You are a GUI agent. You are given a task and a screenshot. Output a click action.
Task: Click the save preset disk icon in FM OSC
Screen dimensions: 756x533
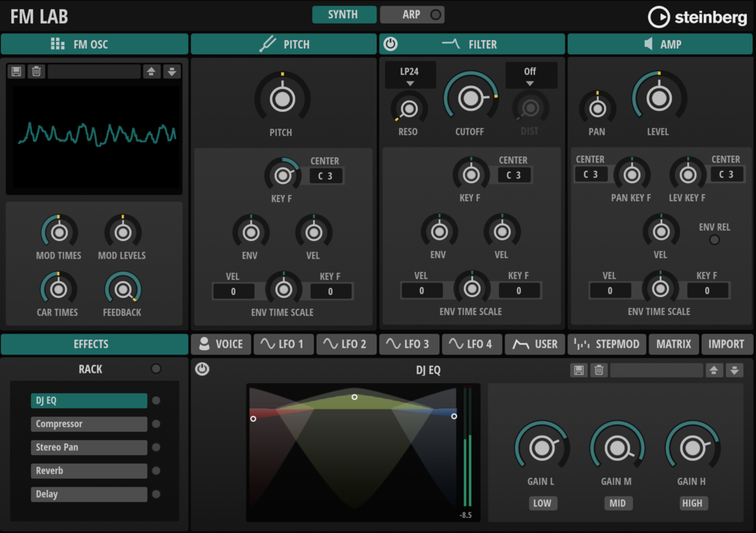(15, 71)
